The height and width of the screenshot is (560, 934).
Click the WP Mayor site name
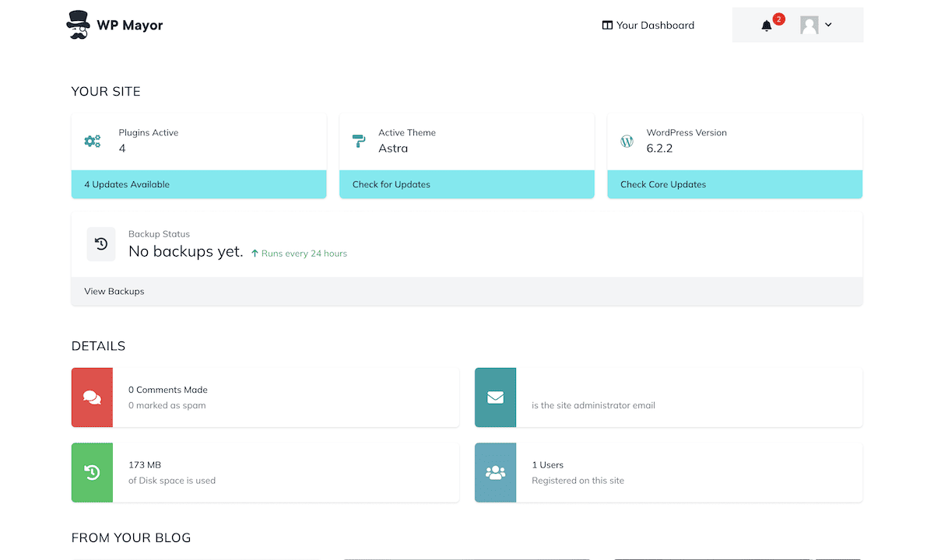point(130,25)
